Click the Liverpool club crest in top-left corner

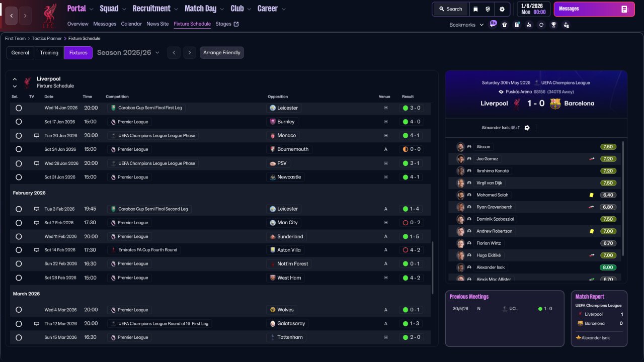pos(49,16)
